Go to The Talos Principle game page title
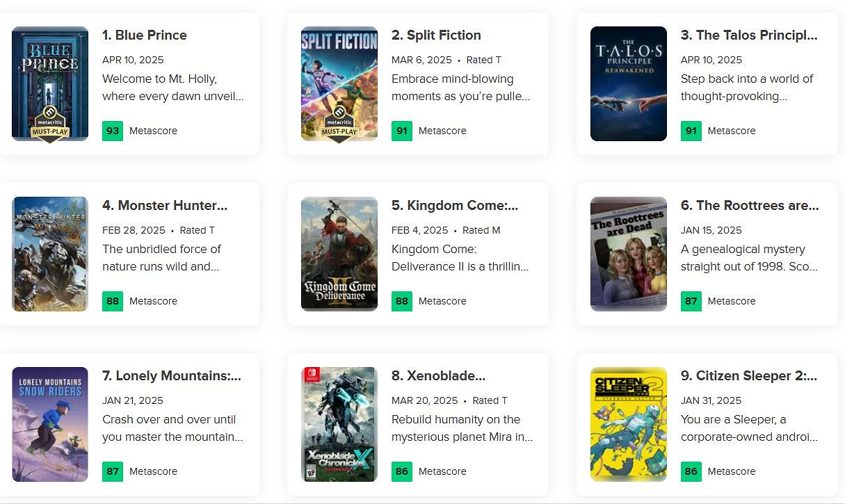845x504 pixels. (749, 35)
